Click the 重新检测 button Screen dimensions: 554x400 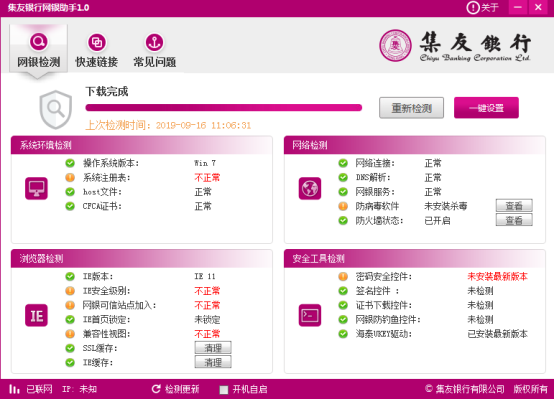pyautogui.click(x=411, y=108)
